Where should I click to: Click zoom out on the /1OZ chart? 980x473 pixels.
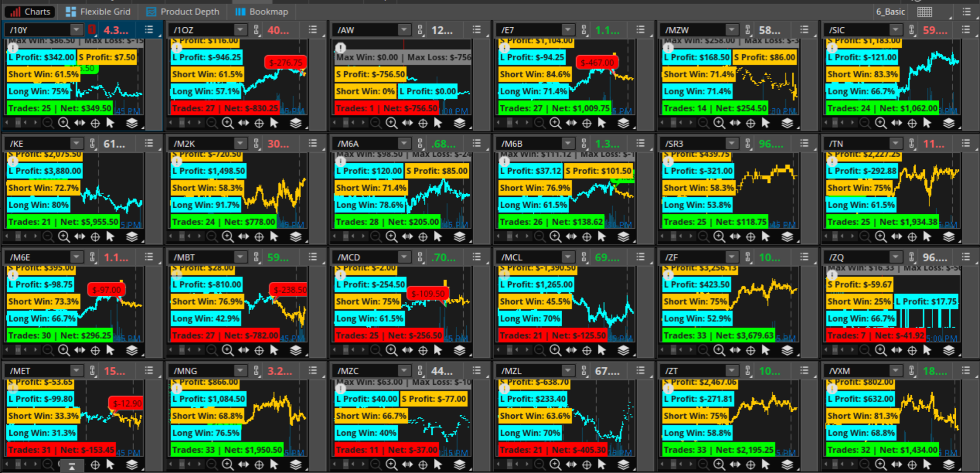pyautogui.click(x=212, y=123)
